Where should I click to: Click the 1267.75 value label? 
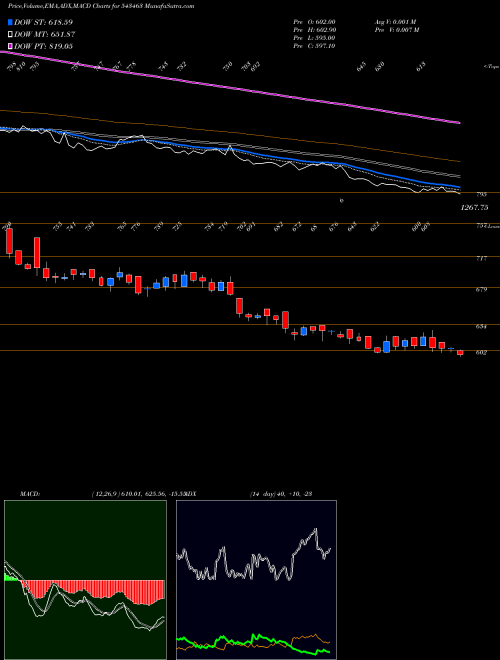click(x=474, y=208)
